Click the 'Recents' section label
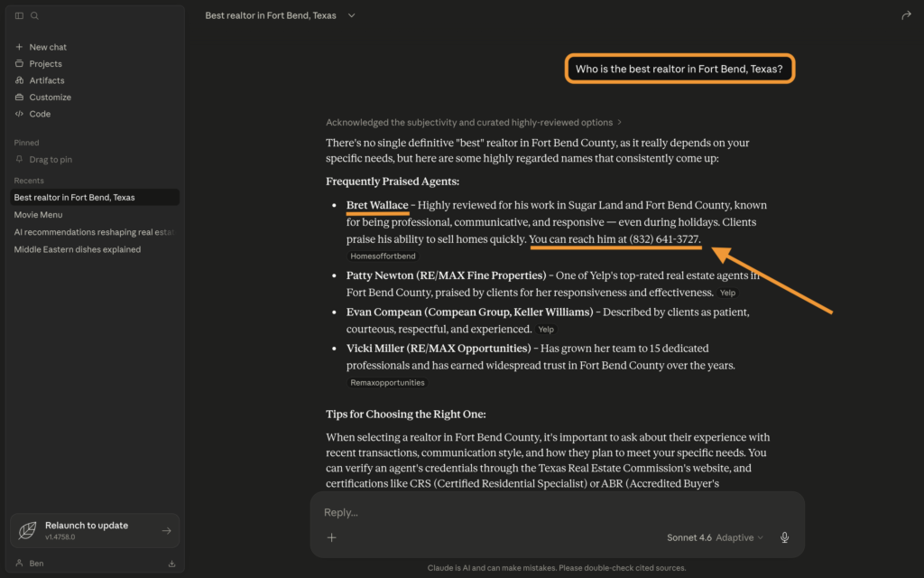Screen dimensions: 924x578 point(29,181)
